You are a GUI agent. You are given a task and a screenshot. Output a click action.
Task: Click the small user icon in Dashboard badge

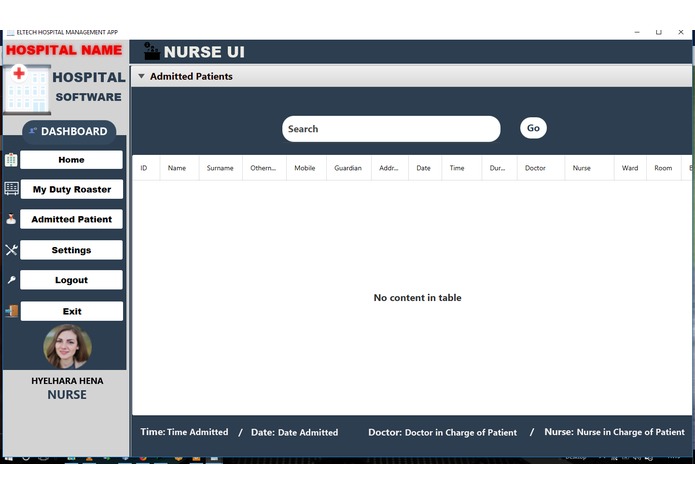tap(33, 131)
